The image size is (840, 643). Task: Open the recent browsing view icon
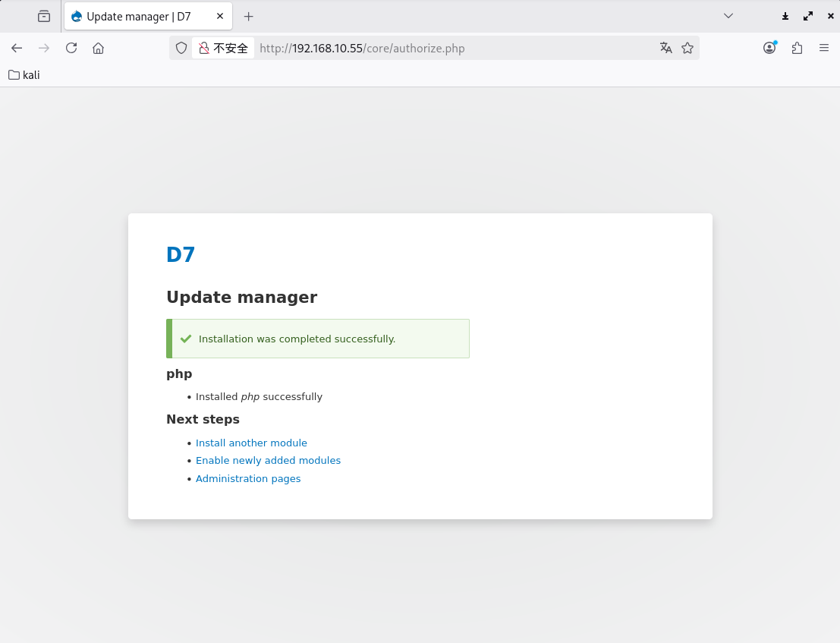coord(44,16)
